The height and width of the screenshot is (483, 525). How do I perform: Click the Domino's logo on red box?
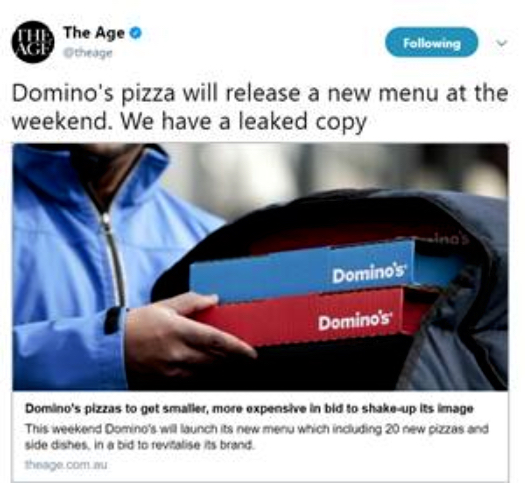(x=355, y=321)
